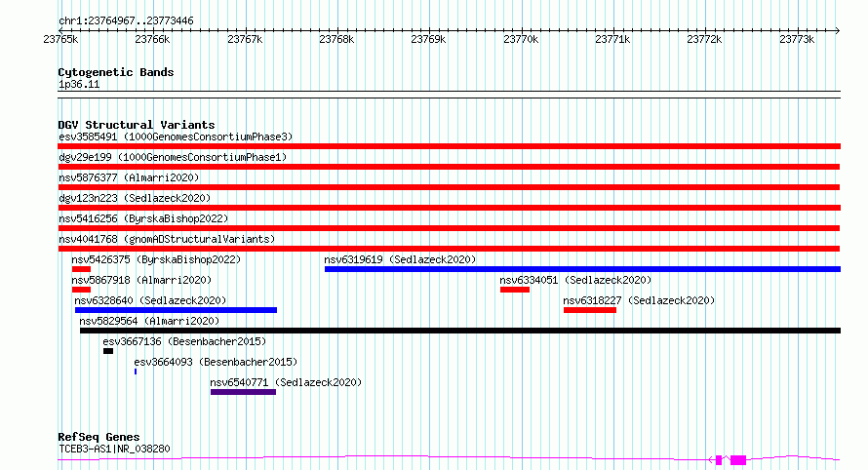
Task: Open the nsv6318227 (Sedlazeck2020) label
Action: [x=639, y=300]
